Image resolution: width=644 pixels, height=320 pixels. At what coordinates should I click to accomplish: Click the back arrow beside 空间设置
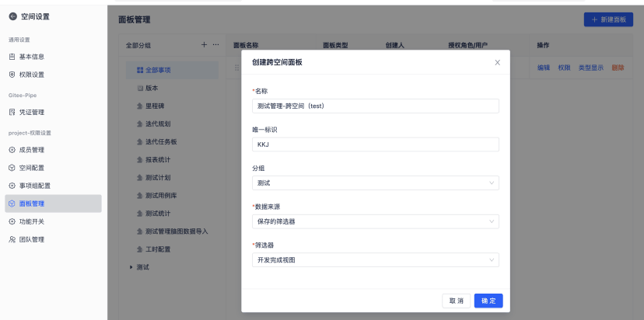(x=12, y=16)
